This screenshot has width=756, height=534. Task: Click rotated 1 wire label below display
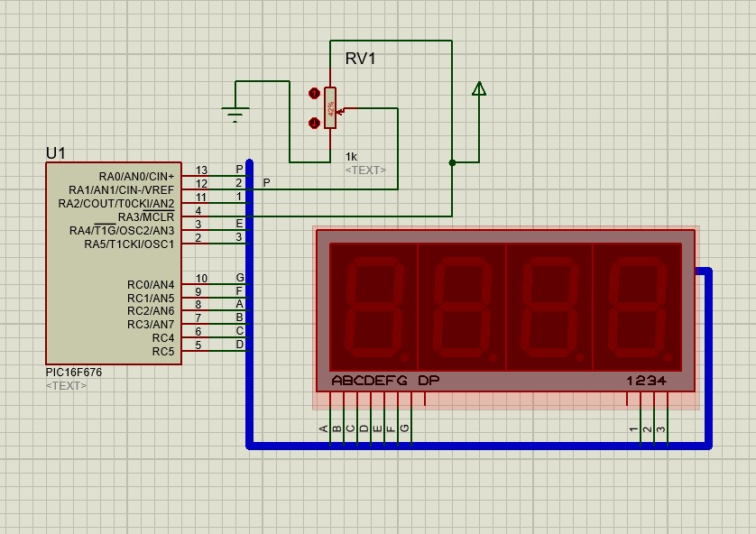coord(633,429)
